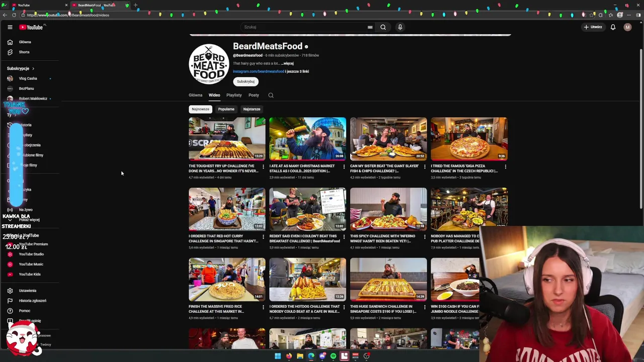Open more options for Reddit breakfast challenge video
Image resolution: width=644 pixels, height=362 pixels.
point(344,237)
